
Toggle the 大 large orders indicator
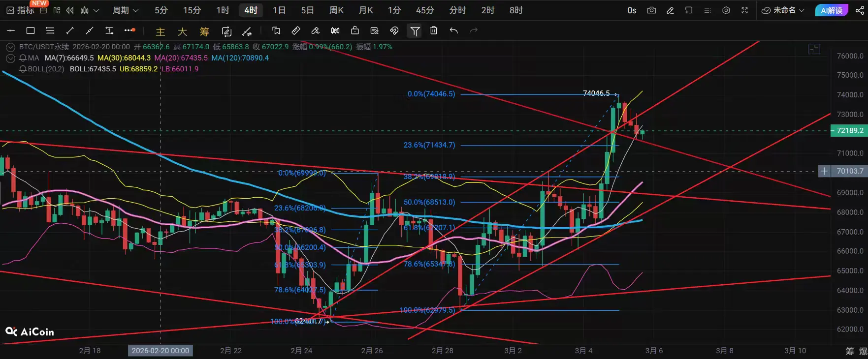coord(182,32)
